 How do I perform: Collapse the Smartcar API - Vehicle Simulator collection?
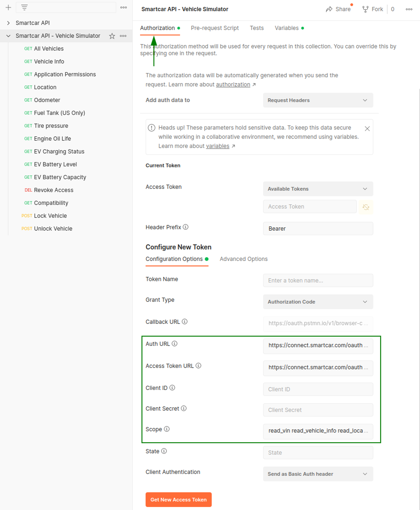8,36
